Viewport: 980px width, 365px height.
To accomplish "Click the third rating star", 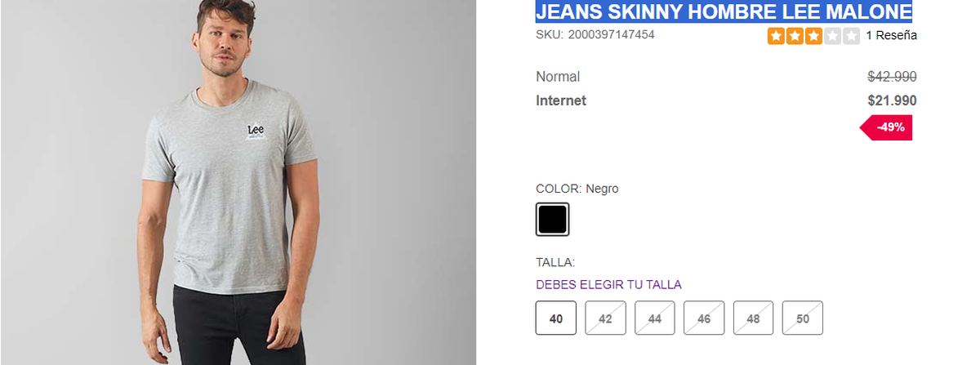I will coord(813,36).
